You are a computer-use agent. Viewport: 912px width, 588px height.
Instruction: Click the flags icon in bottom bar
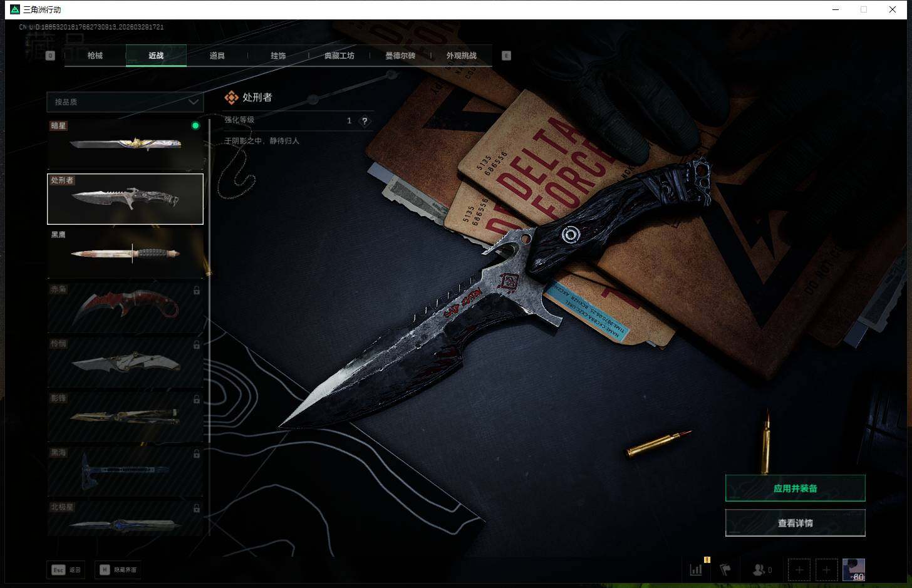pyautogui.click(x=725, y=569)
